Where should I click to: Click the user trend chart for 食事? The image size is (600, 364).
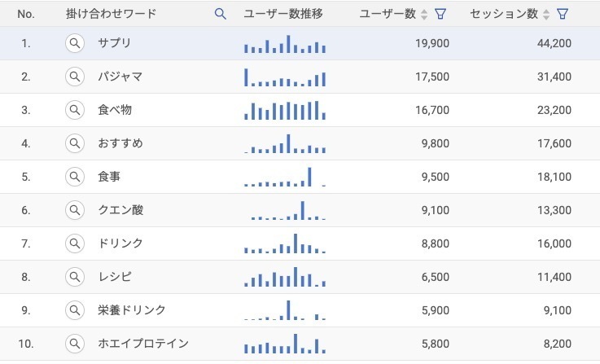click(285, 177)
